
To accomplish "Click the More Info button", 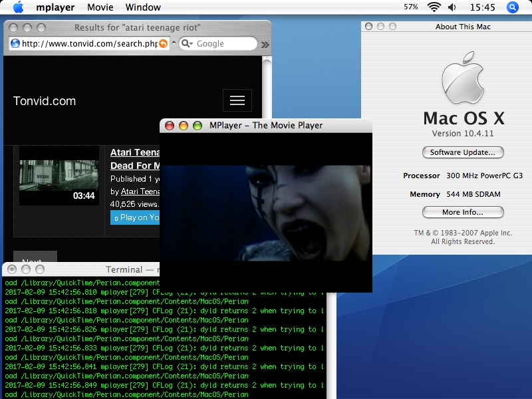I will tap(463, 212).
